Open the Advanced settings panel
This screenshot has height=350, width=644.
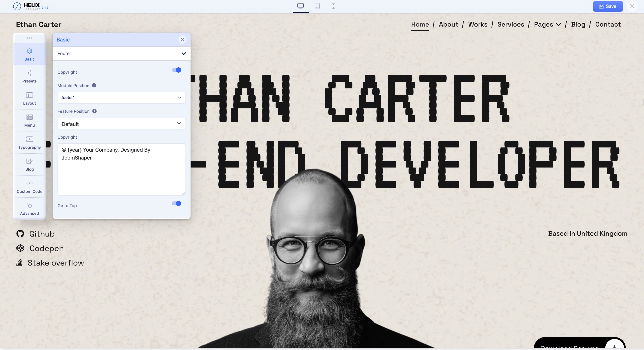(x=30, y=209)
